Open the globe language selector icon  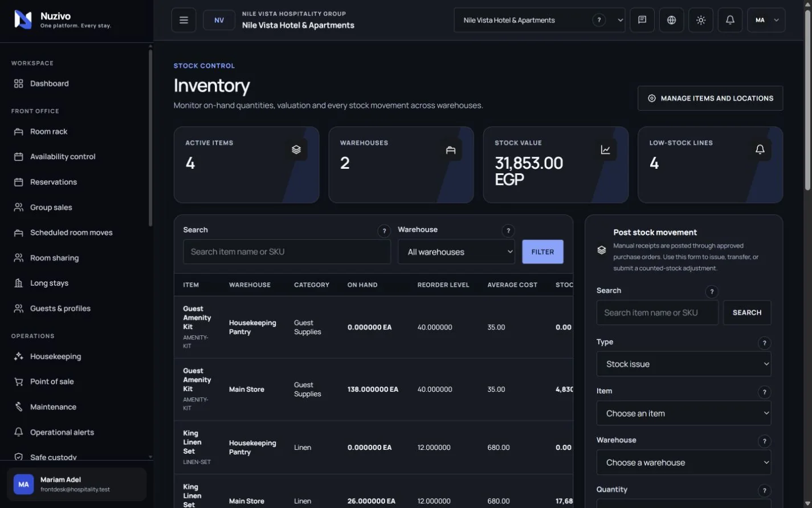[672, 20]
